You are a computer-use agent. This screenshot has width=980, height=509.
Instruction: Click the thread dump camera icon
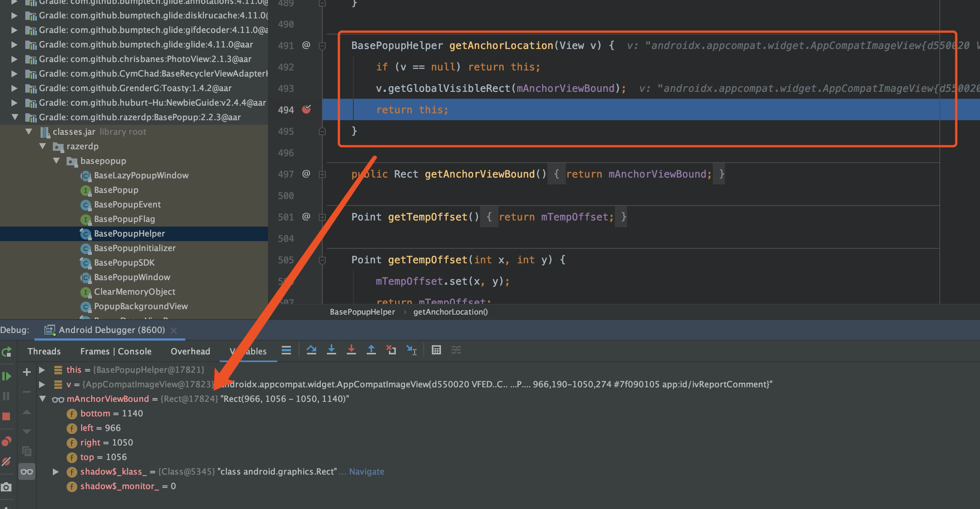7,487
